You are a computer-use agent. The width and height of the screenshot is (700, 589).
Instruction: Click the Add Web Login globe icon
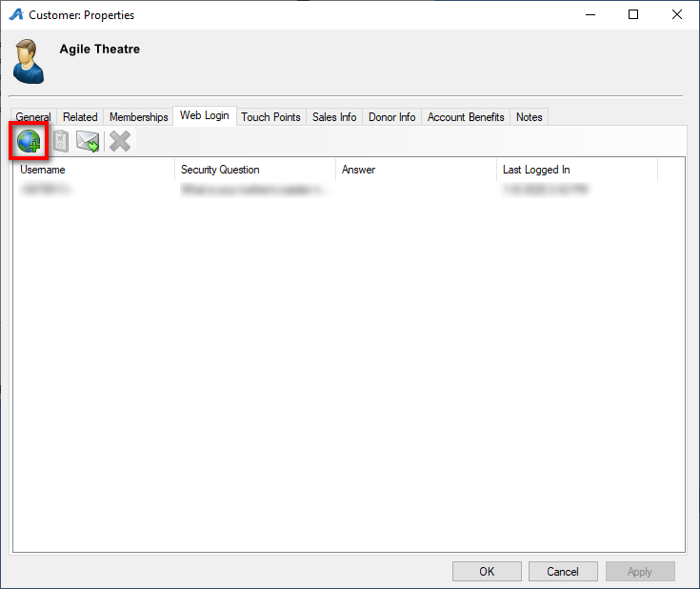click(29, 142)
